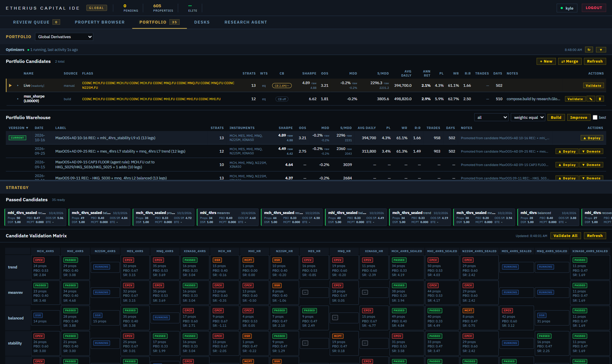
Task: Click '1 running, last activity 1s ago' status
Action: pyautogui.click(x=54, y=50)
